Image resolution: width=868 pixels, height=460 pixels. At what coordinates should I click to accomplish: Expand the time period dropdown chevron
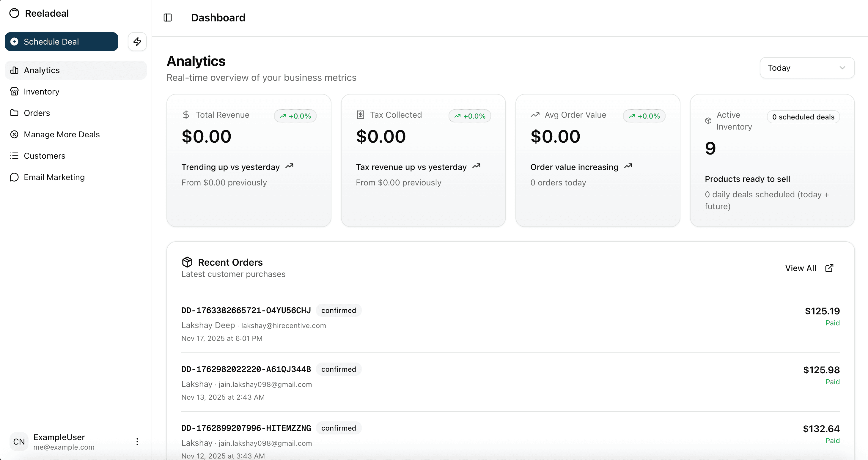(842, 68)
